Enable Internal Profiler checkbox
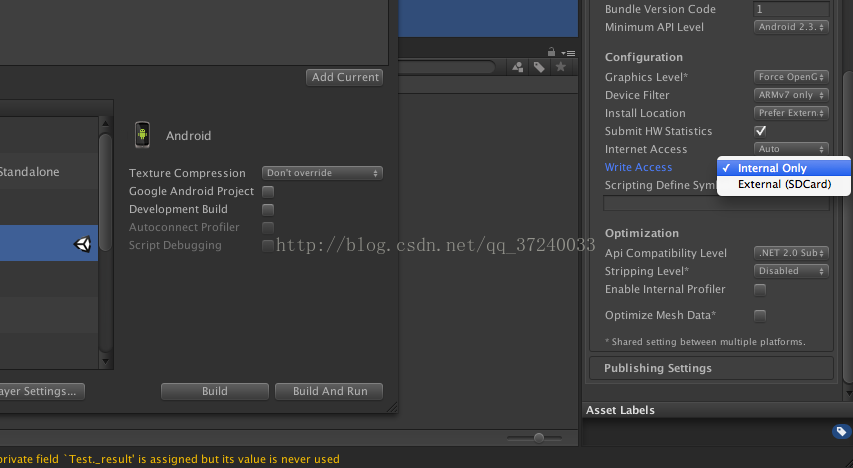 pos(760,290)
